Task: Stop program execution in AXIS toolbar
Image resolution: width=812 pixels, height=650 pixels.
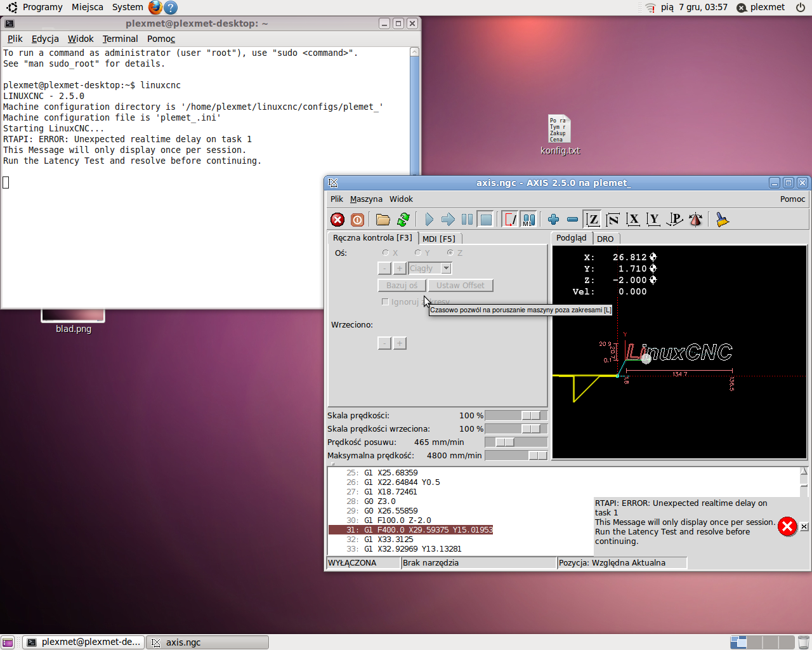Action: pos(486,220)
